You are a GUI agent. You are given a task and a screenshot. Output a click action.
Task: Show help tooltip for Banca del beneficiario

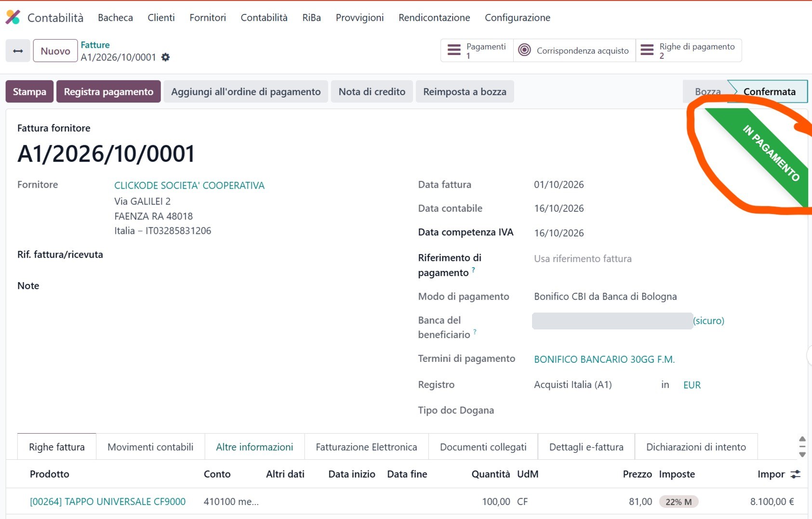pos(475,331)
